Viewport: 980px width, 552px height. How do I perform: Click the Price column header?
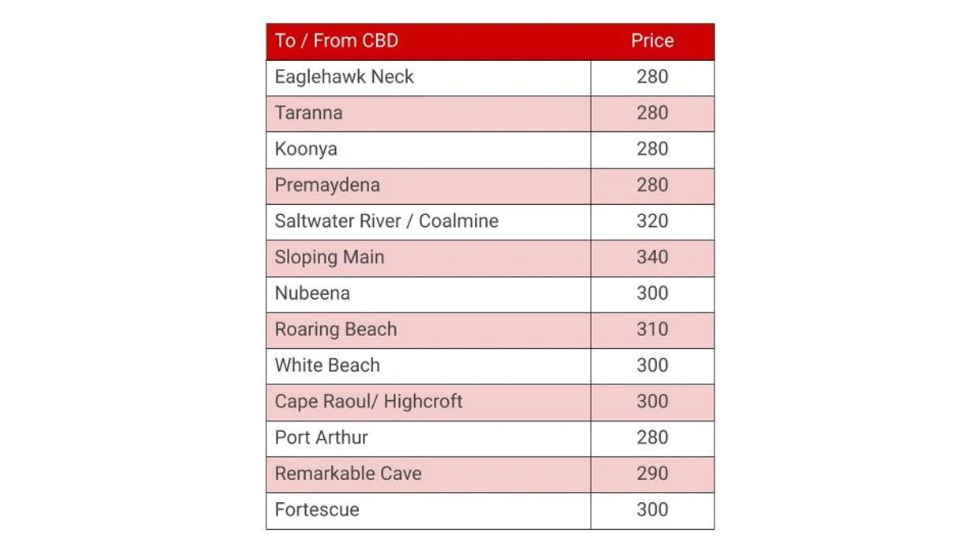652,41
